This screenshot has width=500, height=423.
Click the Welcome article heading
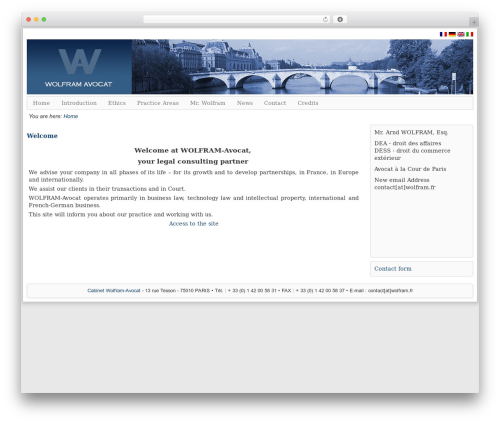(42, 136)
